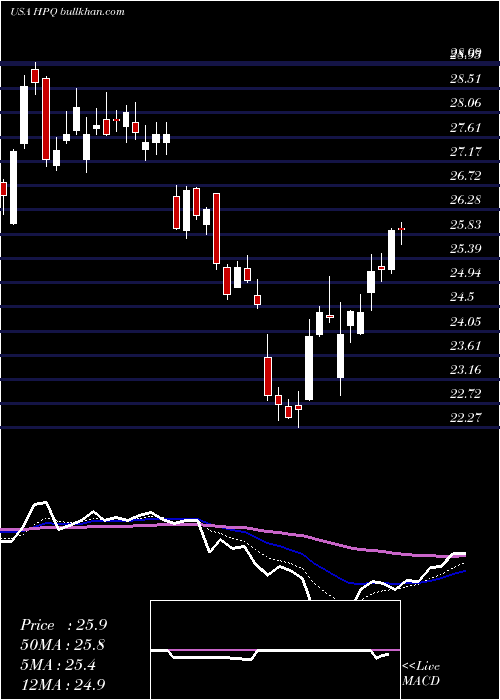
Task: Select the 24.05 price axis label
Action: [x=466, y=321]
